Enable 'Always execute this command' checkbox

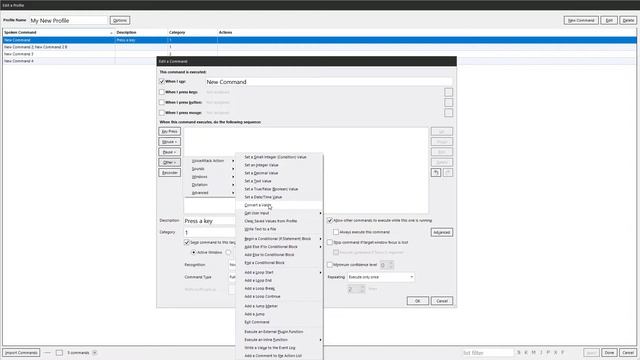[336, 232]
